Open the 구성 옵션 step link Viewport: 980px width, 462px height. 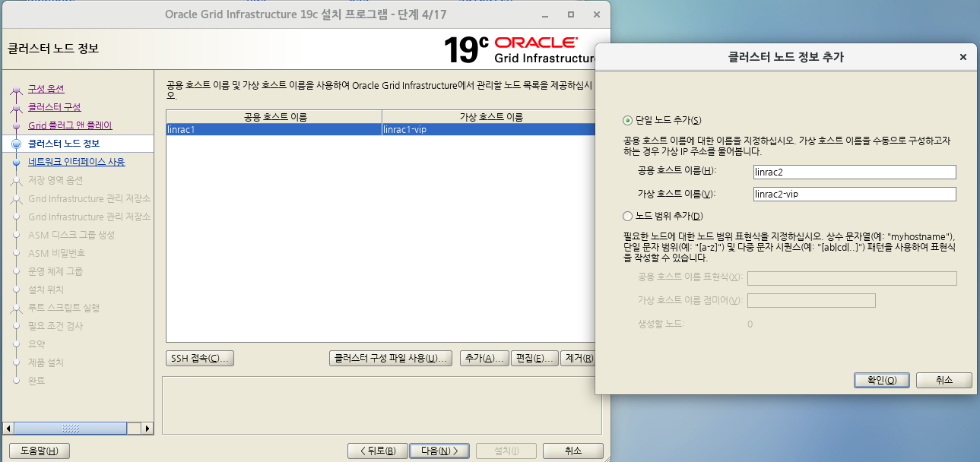46,89
